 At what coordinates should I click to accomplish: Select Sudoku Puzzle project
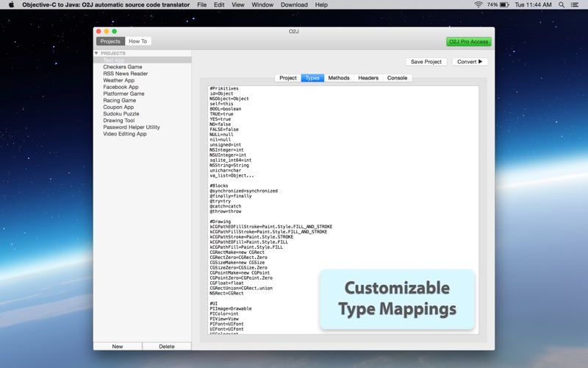pos(143,114)
